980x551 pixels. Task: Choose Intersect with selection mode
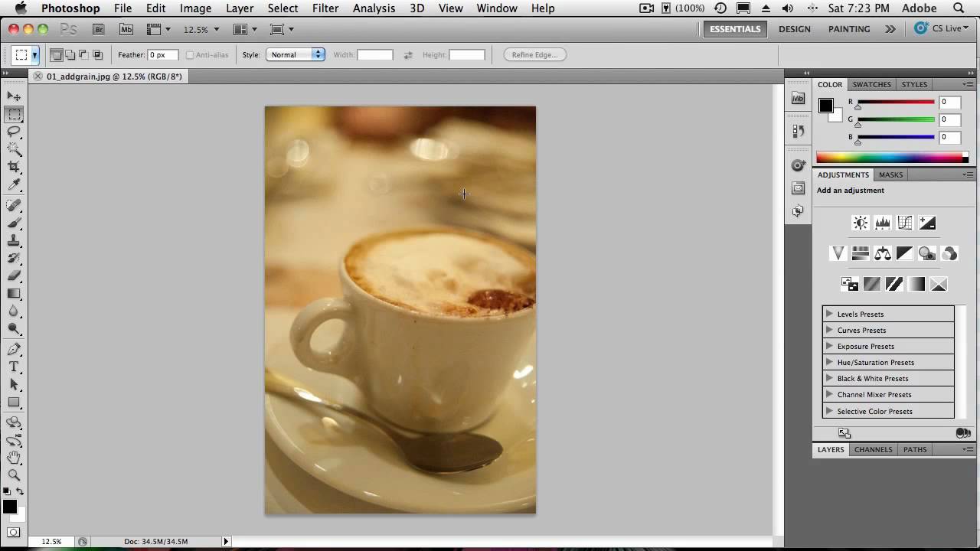97,55
